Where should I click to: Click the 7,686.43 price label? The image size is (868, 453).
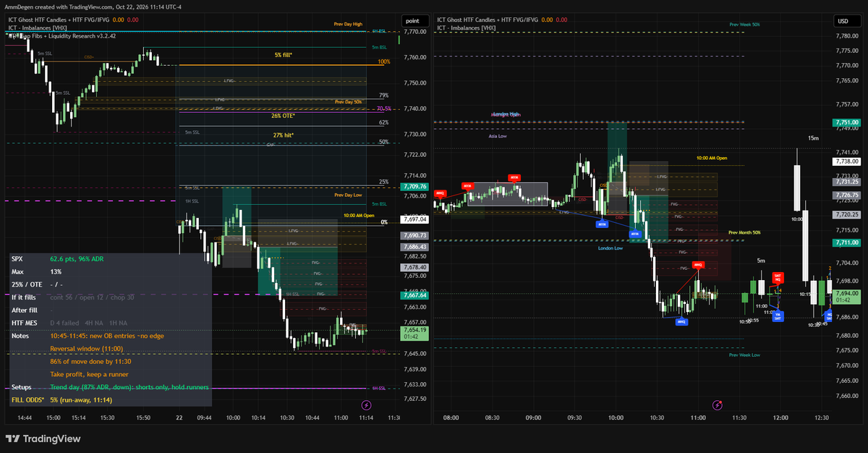(x=414, y=247)
